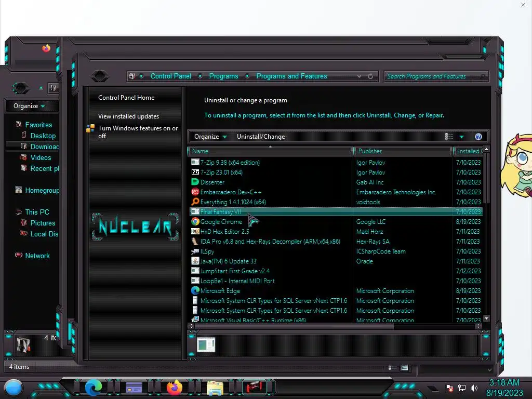Viewport: 532px width, 399px height.
Task: Open Firefox from the taskbar
Action: (175, 388)
